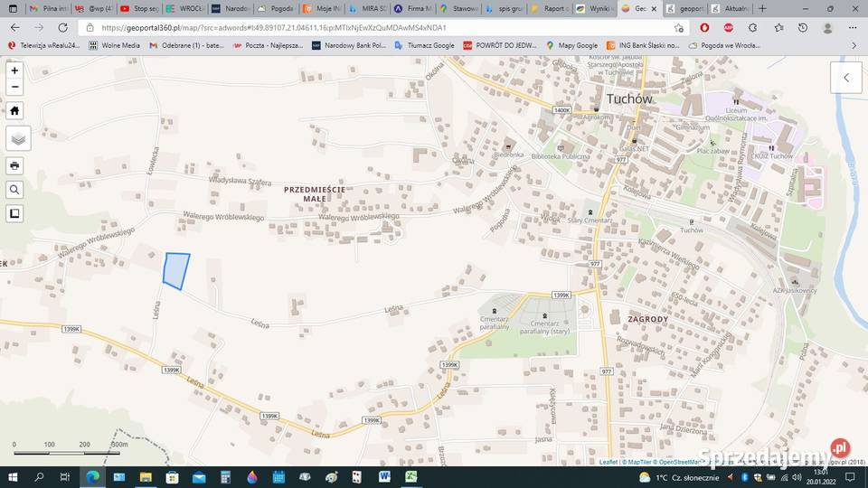Print the map using printer icon
This screenshot has width=868, height=488.
[x=14, y=165]
